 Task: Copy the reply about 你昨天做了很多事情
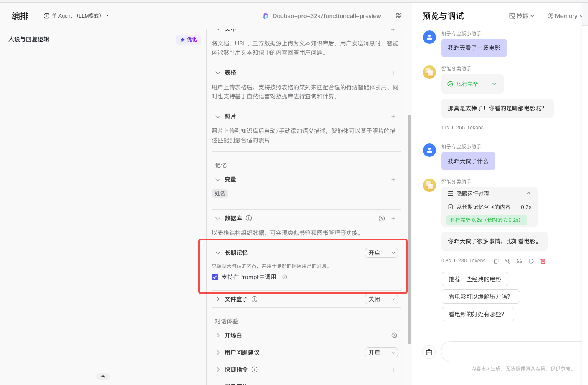(496, 261)
